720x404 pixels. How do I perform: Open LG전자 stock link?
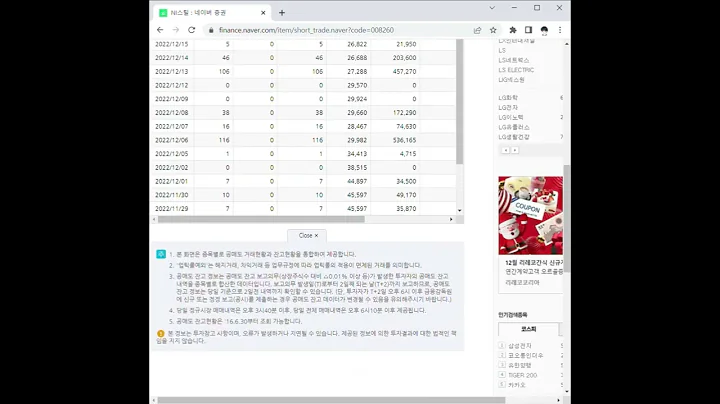coord(508,107)
